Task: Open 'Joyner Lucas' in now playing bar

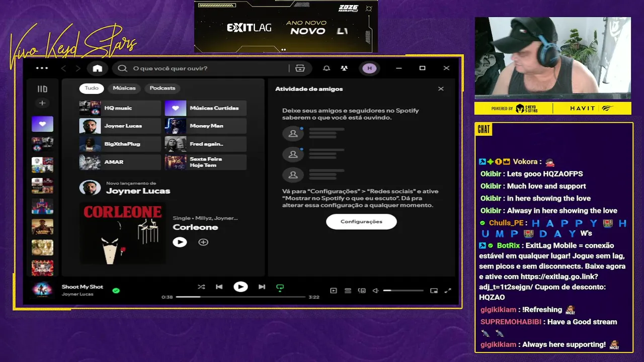Action: 77,294
